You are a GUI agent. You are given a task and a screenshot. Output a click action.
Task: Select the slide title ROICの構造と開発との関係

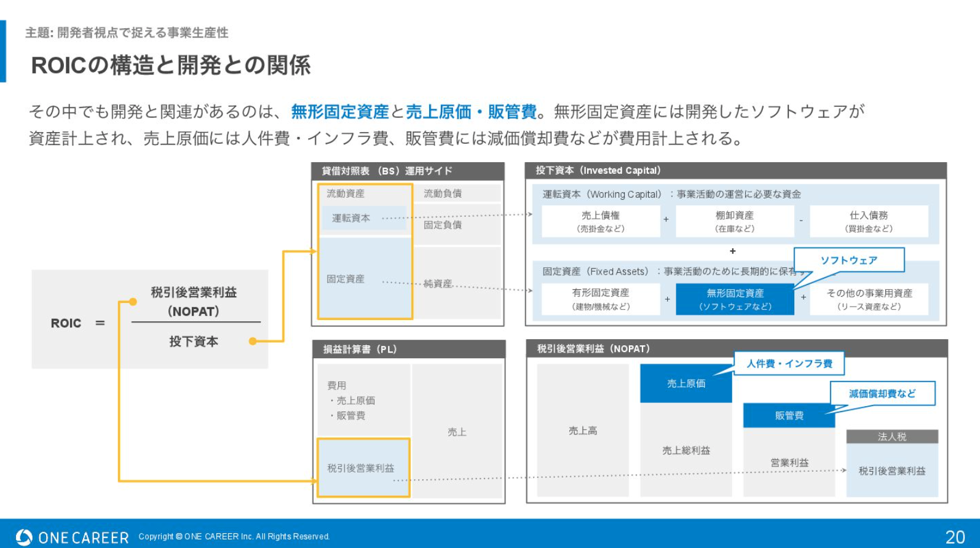(171, 65)
